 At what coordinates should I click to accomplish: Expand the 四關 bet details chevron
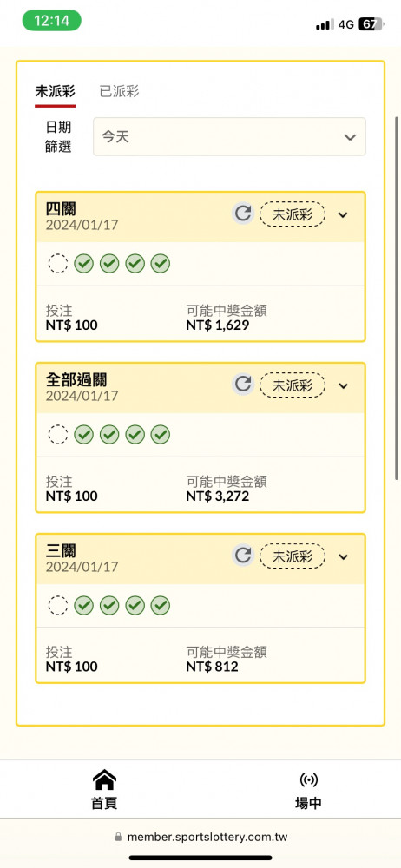click(x=343, y=214)
